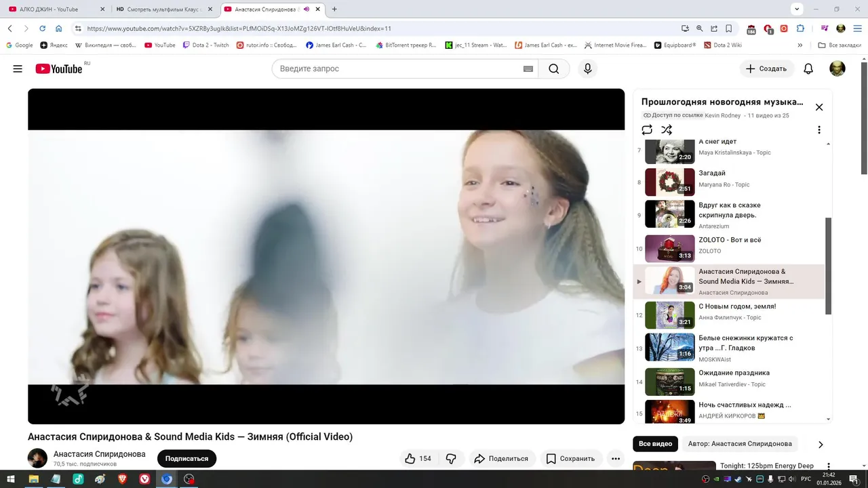Click the Создать create button

pos(767,68)
